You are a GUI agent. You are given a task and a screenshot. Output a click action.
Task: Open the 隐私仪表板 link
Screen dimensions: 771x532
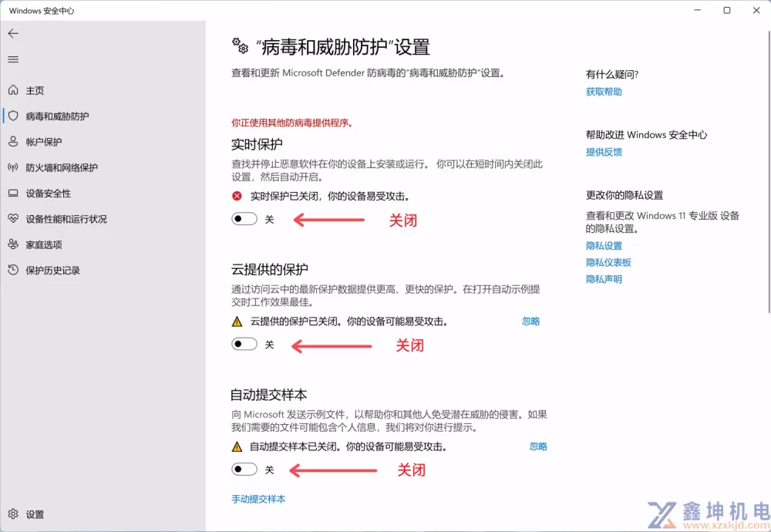tap(608, 263)
